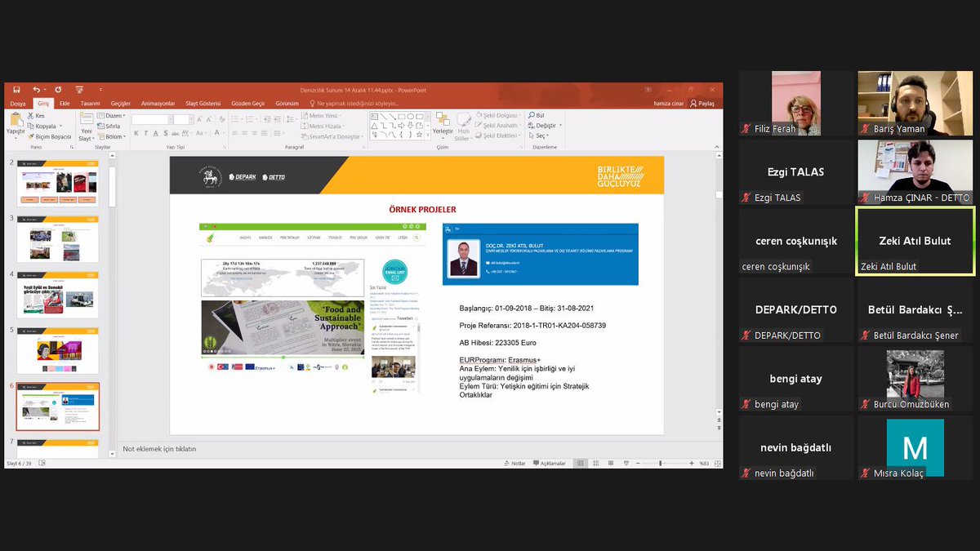Switch to Slide Sorter view icon
The image size is (980, 551).
pyautogui.click(x=596, y=463)
